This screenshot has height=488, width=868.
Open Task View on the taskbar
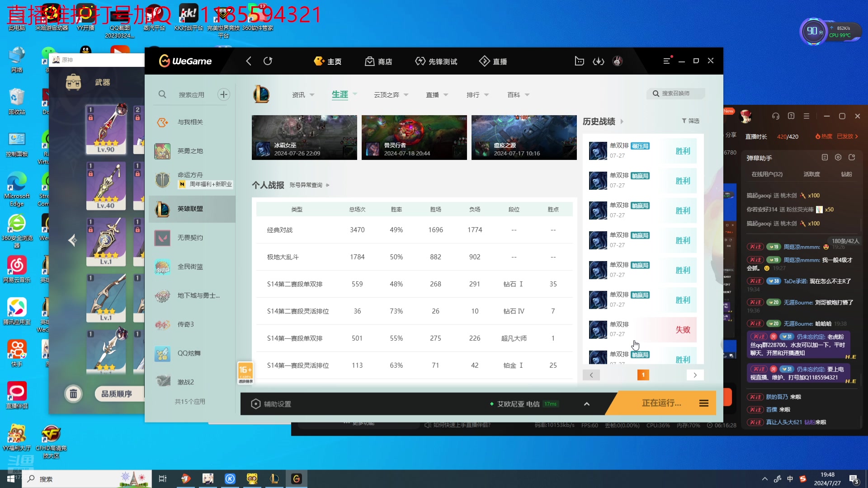point(163,479)
